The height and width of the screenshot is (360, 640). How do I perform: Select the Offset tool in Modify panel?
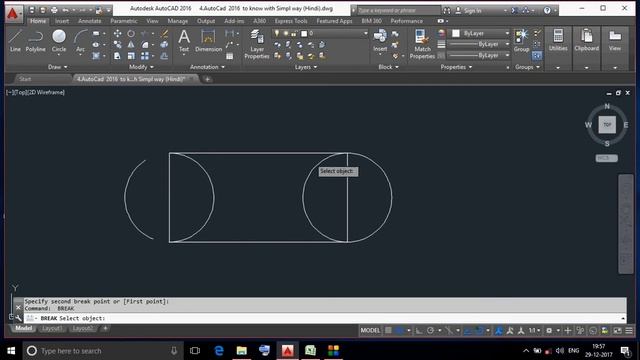pyautogui.click(x=164, y=56)
